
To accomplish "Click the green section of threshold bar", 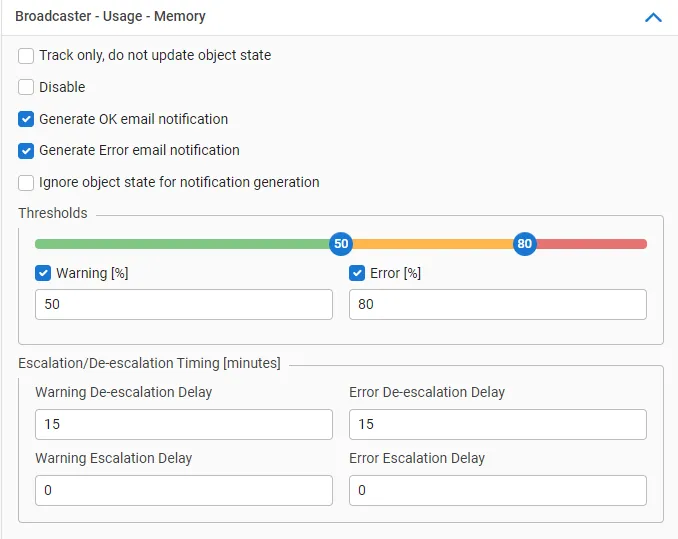I will (x=180, y=244).
